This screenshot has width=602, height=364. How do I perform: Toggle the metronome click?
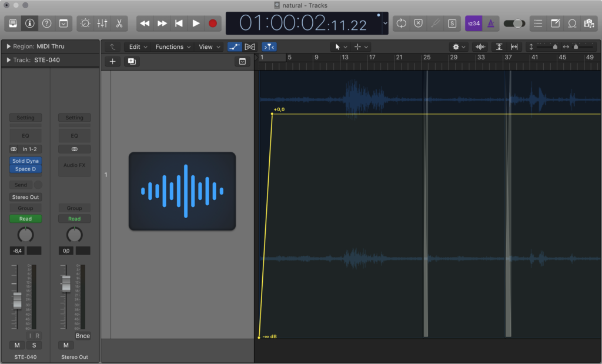(x=490, y=24)
